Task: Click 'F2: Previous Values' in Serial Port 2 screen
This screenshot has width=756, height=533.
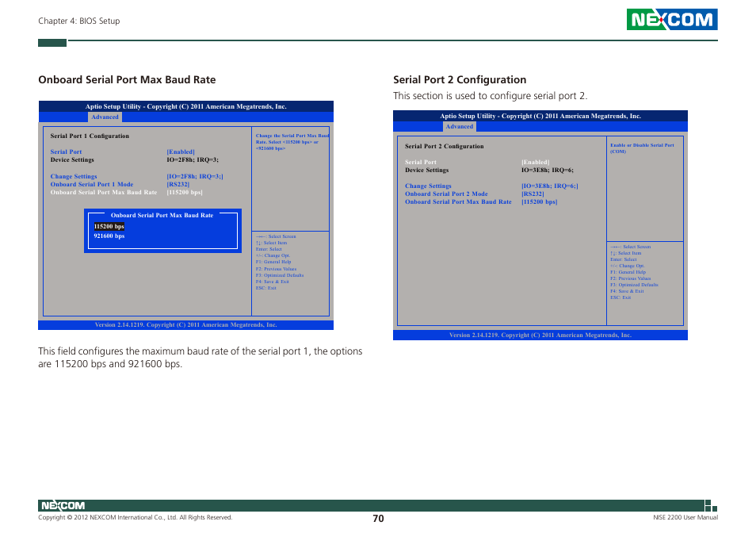Action: (631, 278)
